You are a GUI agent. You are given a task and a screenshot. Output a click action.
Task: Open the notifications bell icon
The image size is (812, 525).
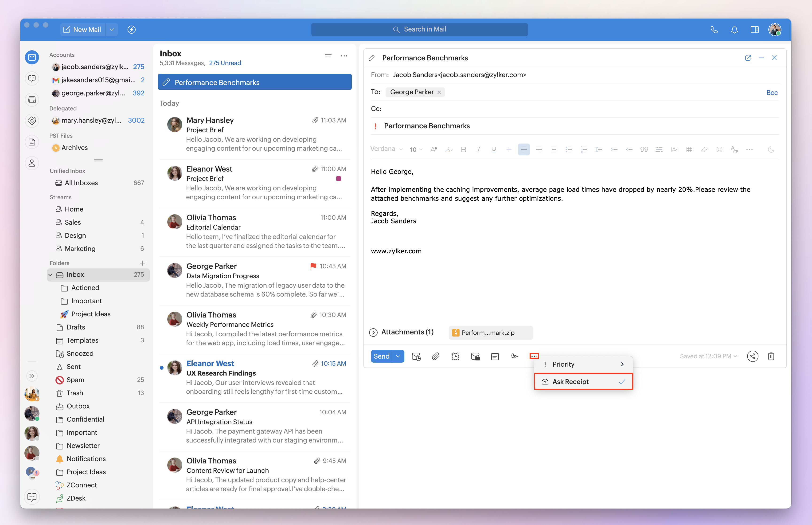click(x=734, y=30)
